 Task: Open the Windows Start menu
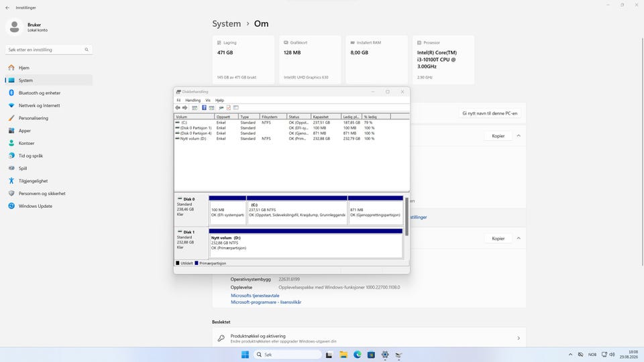246,355
